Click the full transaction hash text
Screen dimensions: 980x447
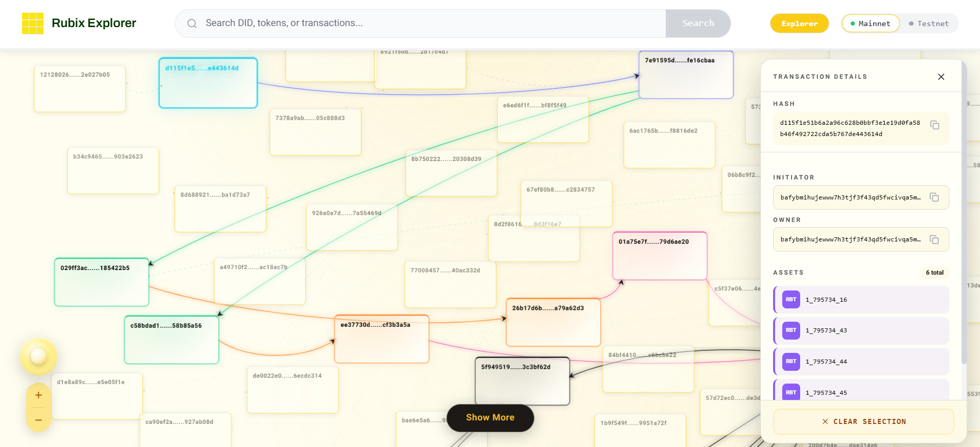(x=850, y=128)
